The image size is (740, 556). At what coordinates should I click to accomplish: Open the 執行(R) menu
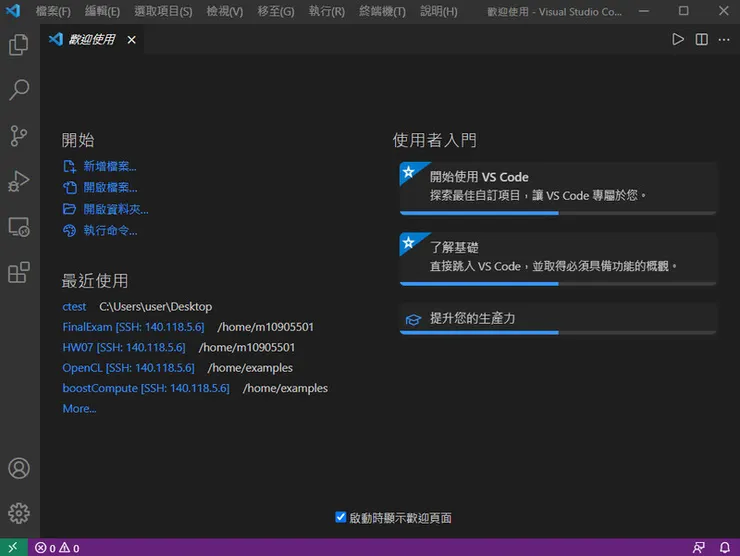(327, 11)
